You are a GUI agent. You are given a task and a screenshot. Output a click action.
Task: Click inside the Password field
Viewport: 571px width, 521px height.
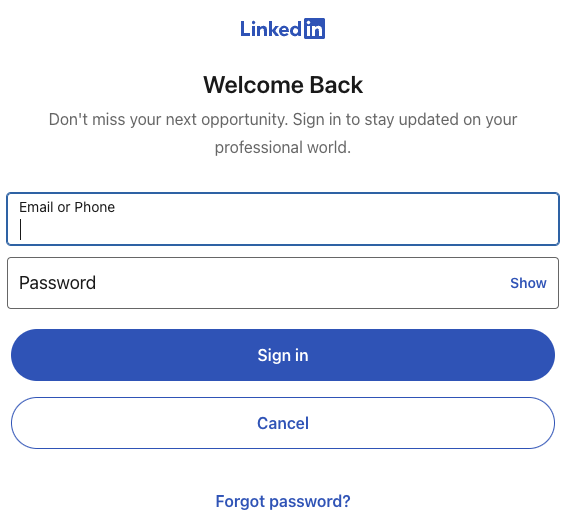[x=283, y=283]
